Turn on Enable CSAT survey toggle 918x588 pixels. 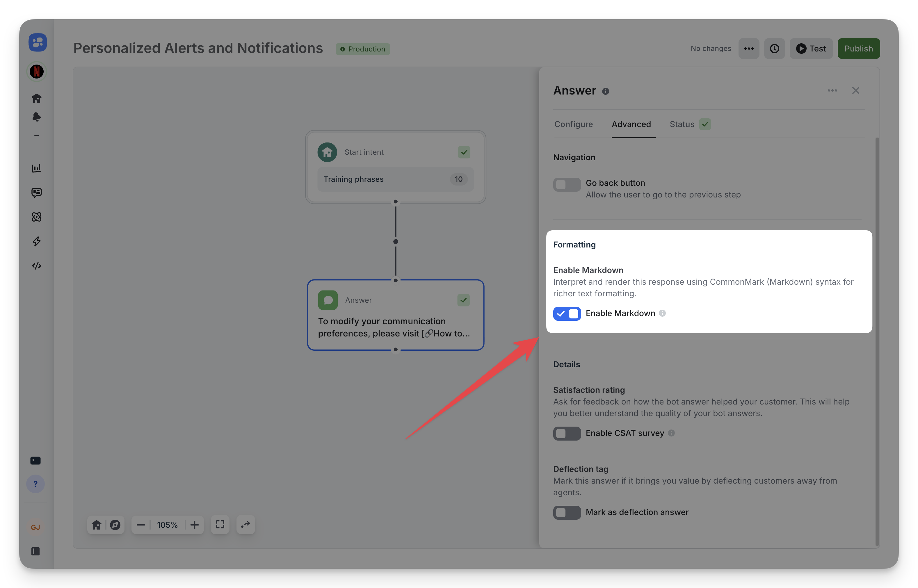pyautogui.click(x=567, y=433)
